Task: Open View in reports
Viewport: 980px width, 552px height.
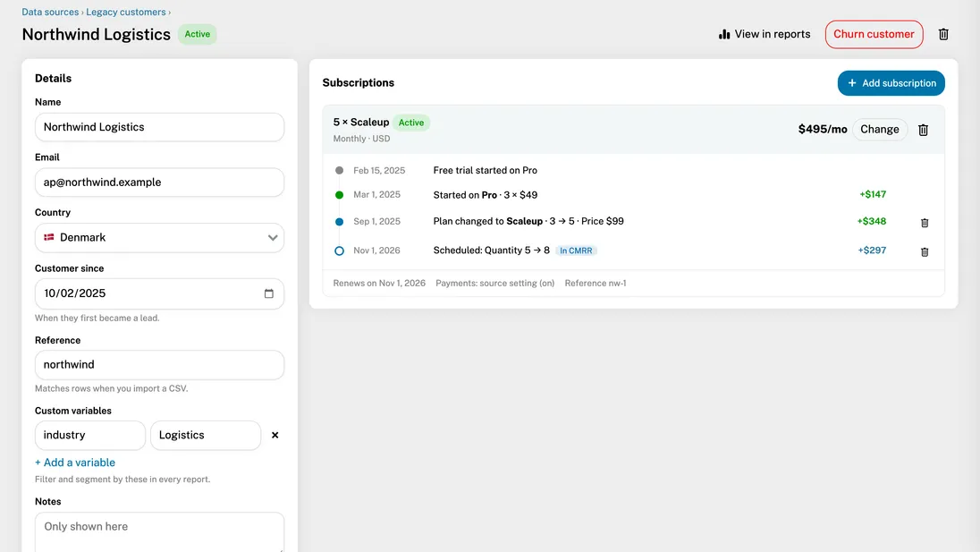Action: point(765,34)
